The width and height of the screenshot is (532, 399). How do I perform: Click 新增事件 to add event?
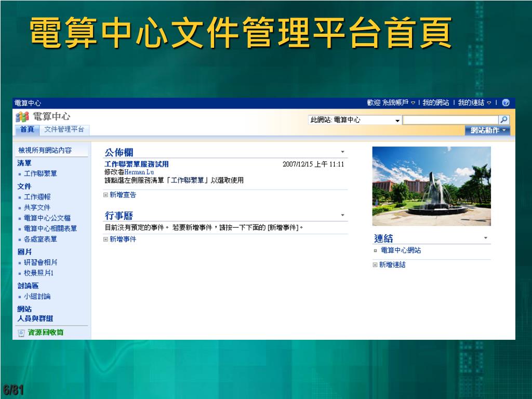[123, 239]
